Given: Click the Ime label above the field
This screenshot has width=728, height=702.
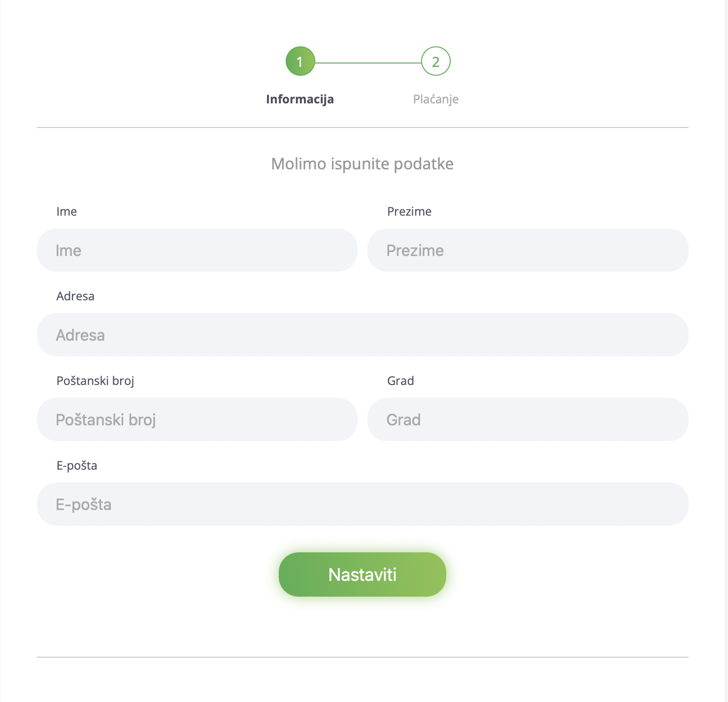Looking at the screenshot, I should (66, 212).
